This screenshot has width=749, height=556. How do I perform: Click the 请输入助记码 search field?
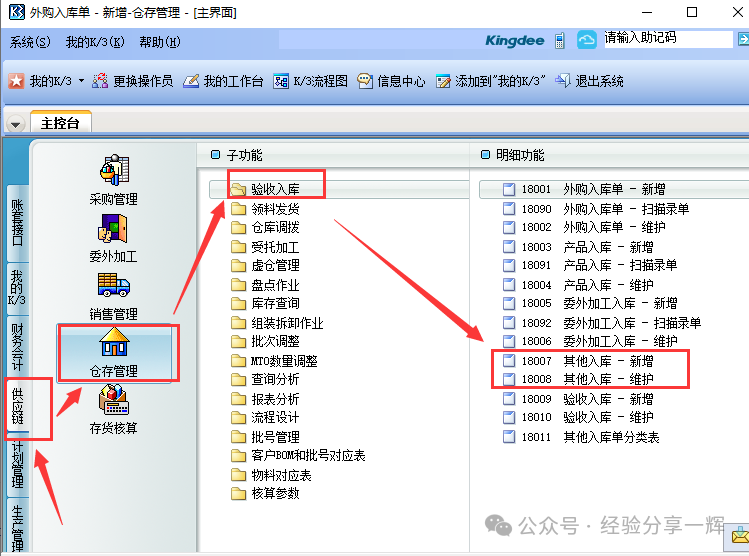coord(666,38)
